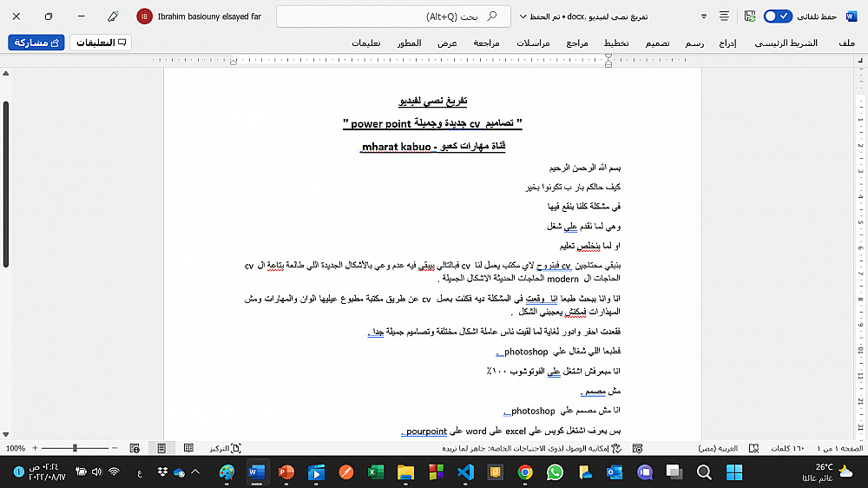Open the تعليمات Help tab
Image resolution: width=868 pixels, height=488 pixels.
366,43
